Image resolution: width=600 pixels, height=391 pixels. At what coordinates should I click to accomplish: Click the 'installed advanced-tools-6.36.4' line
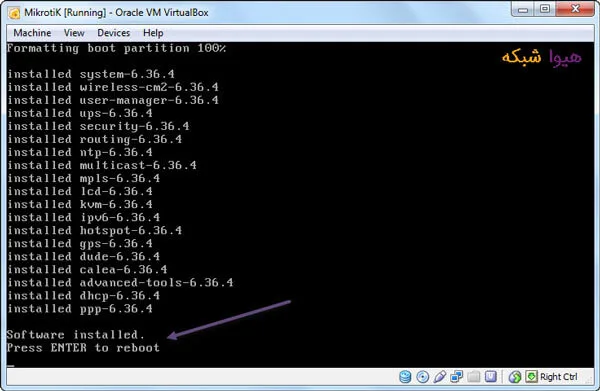[x=120, y=282]
